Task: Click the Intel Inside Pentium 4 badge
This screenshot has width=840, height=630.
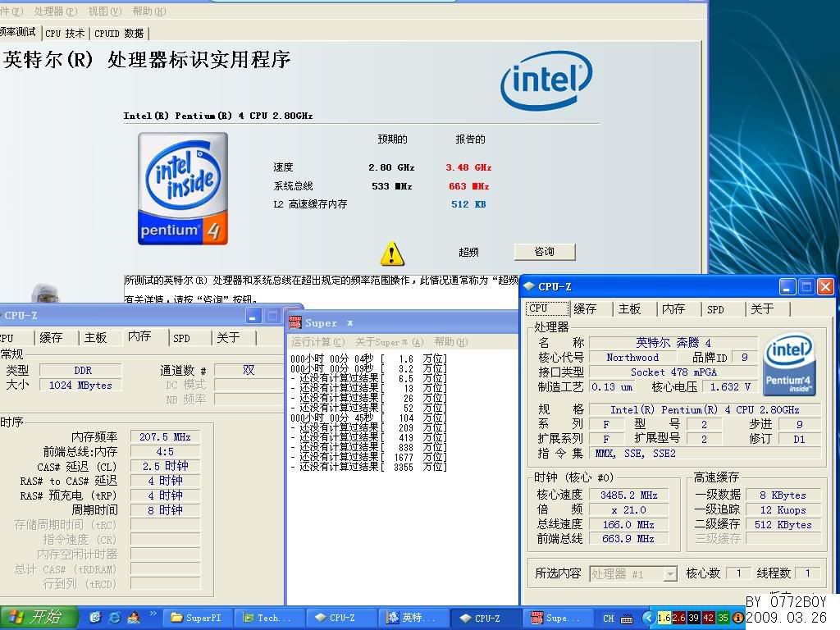Action: pyautogui.click(x=183, y=189)
